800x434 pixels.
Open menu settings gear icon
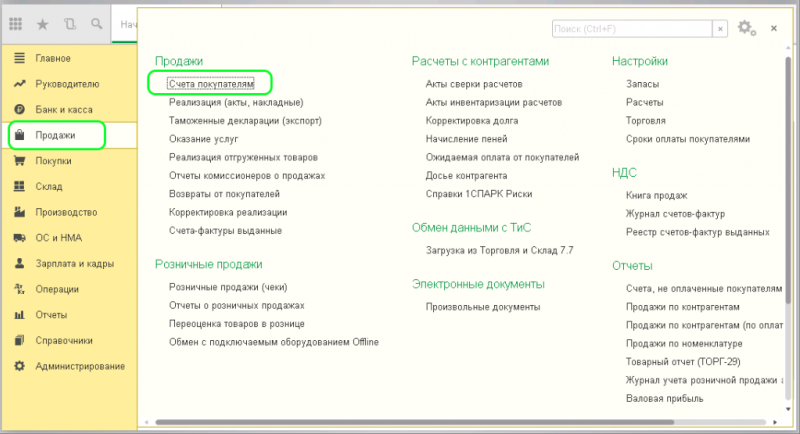pyautogui.click(x=746, y=28)
